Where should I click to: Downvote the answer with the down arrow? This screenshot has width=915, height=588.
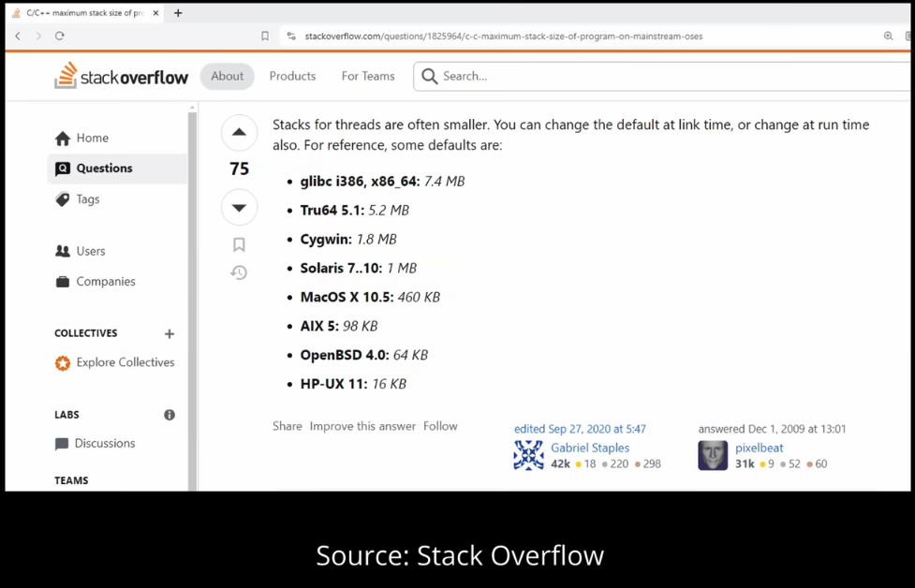pyautogui.click(x=239, y=207)
